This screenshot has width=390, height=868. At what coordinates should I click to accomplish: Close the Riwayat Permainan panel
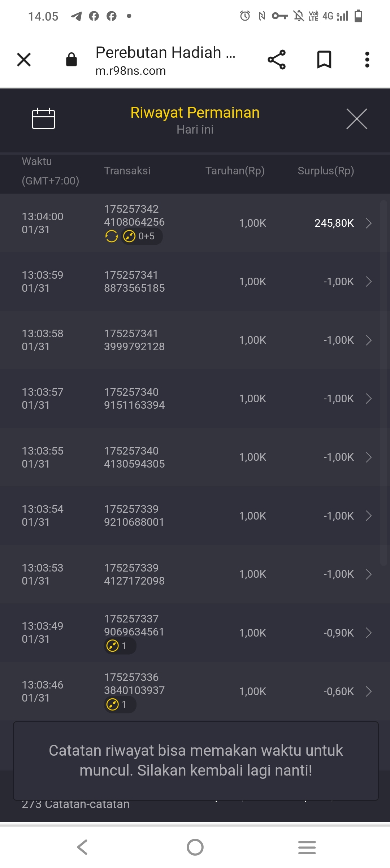click(x=356, y=119)
